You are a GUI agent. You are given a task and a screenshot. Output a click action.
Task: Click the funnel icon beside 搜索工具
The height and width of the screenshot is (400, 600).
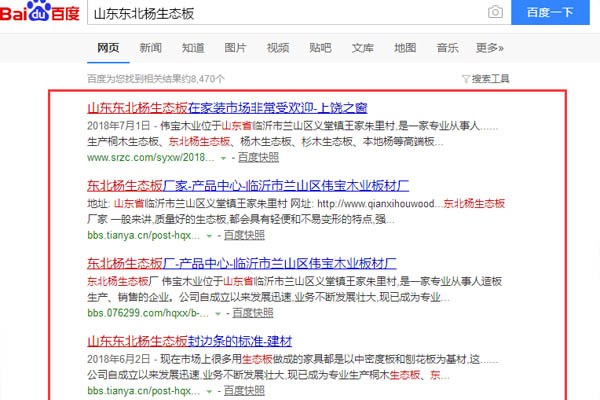point(466,79)
